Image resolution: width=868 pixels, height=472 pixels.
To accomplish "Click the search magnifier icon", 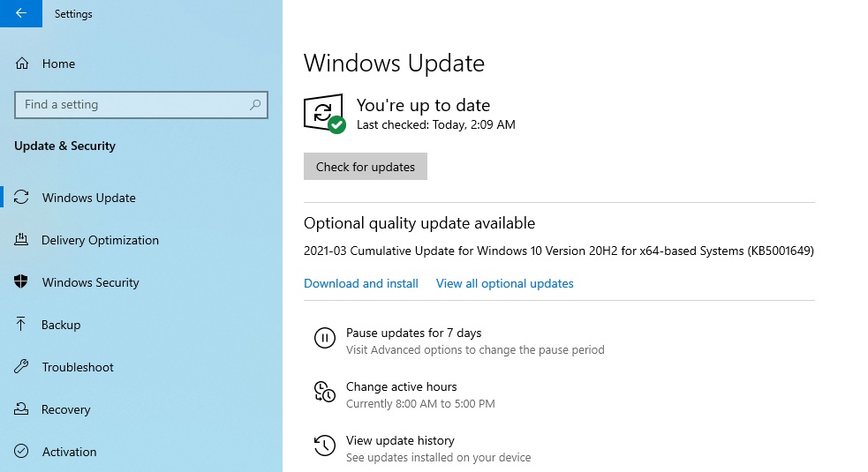I will tap(255, 105).
